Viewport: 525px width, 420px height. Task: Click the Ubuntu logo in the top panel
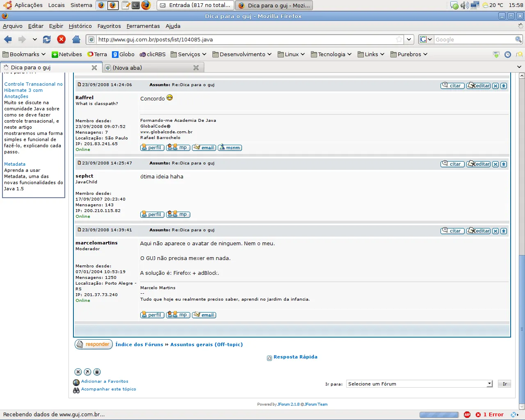(x=7, y=5)
